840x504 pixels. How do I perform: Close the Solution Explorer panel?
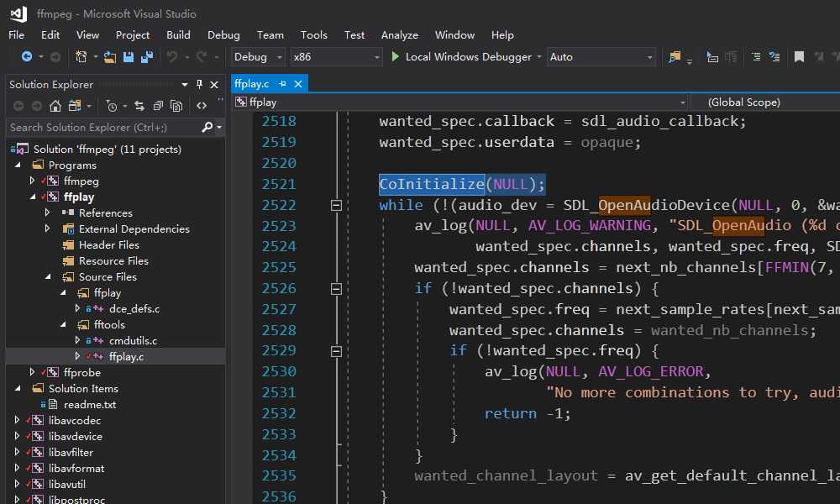pos(214,85)
